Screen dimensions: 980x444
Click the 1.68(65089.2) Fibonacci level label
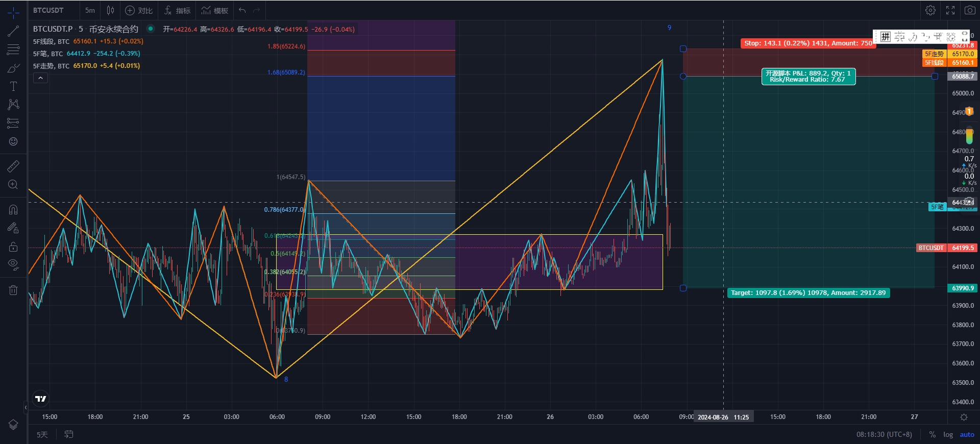tap(286, 72)
